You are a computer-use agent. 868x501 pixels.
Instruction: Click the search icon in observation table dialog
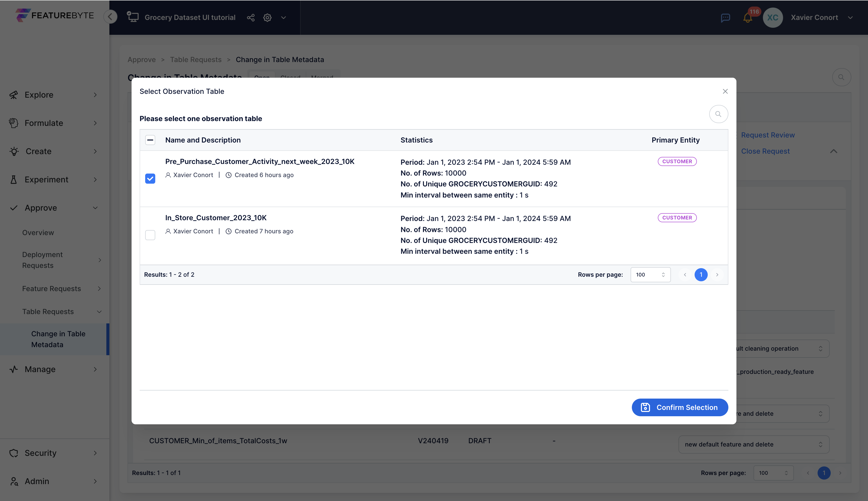(x=718, y=114)
